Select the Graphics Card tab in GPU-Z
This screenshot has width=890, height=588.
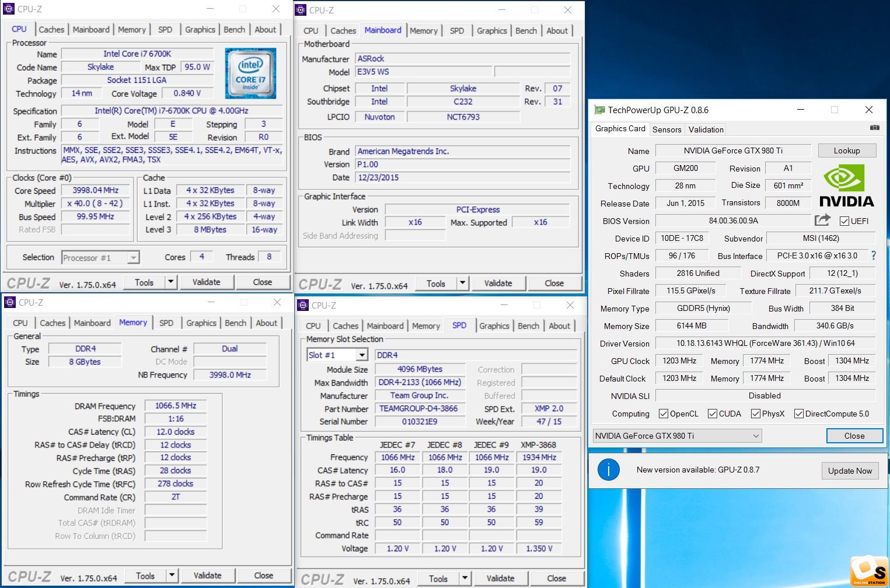[x=620, y=128]
